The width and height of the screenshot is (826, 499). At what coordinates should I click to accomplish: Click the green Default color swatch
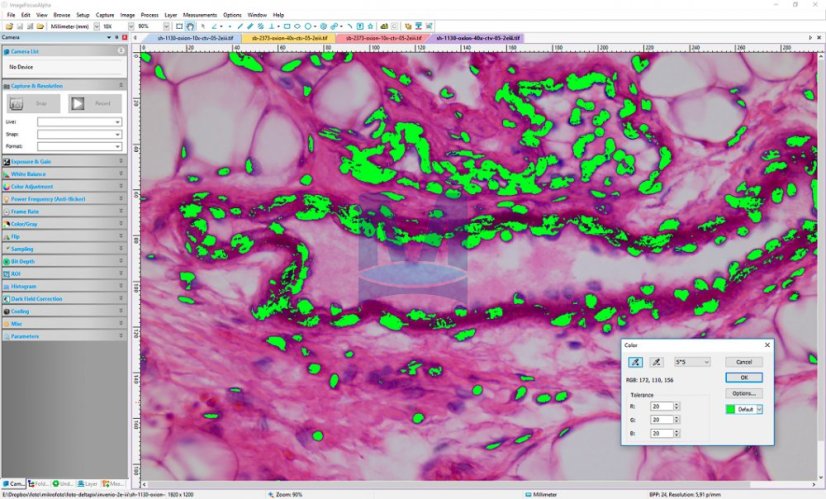tap(732, 409)
